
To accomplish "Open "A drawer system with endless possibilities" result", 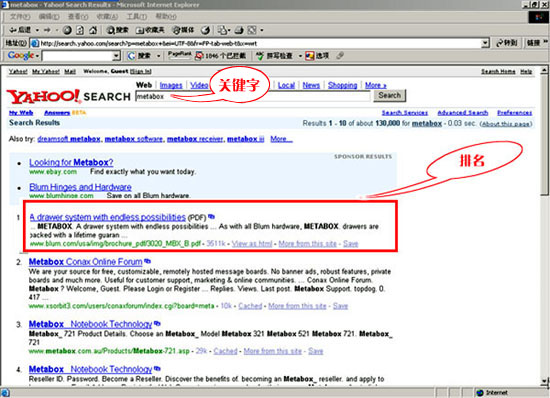I will [x=108, y=217].
